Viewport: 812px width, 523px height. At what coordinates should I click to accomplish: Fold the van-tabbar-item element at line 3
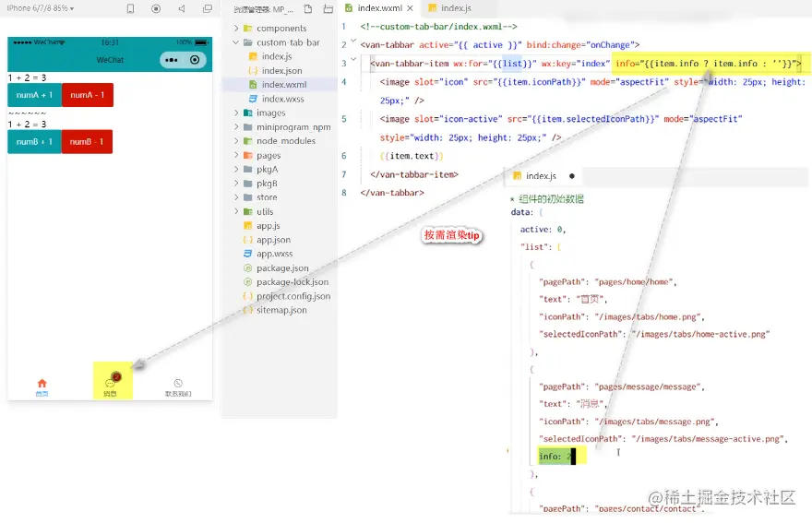coord(353,59)
